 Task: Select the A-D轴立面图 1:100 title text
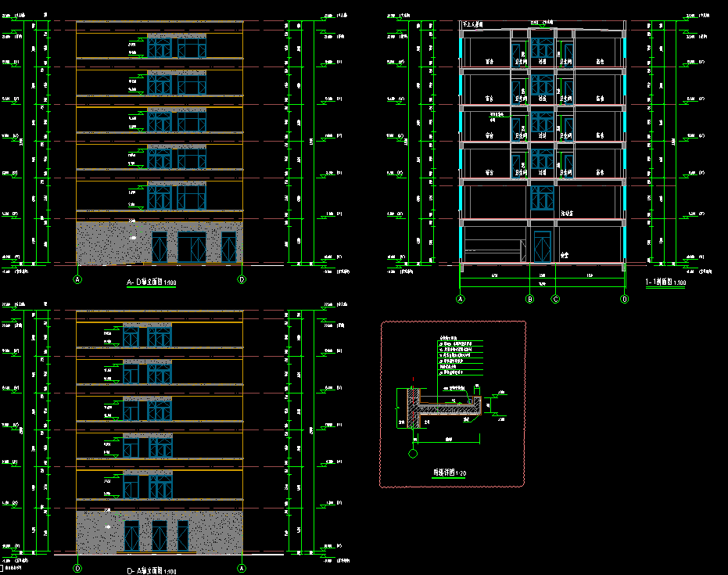tap(151, 282)
